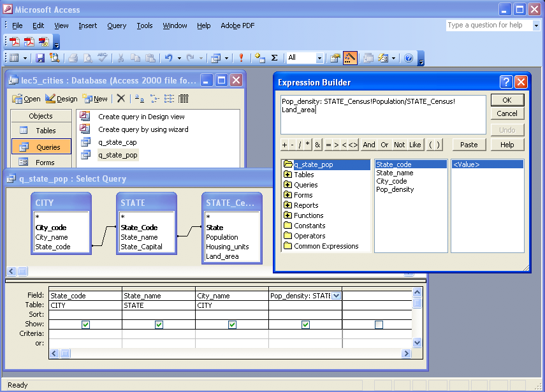Open Microsoft Access Help question icon

pyautogui.click(x=409, y=58)
